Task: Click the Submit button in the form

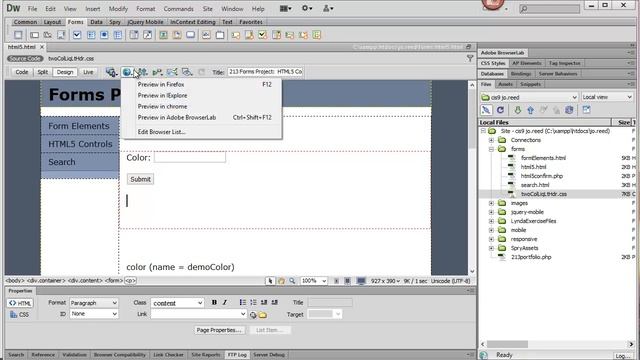Action: (140, 179)
